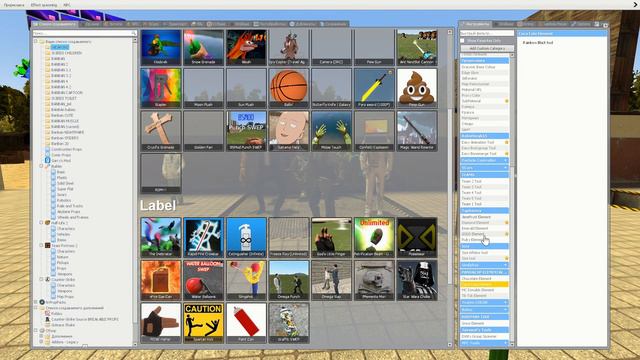Open Vehicles under Half-Life 2
Viewport: 640px width, 360px height.
point(63,234)
